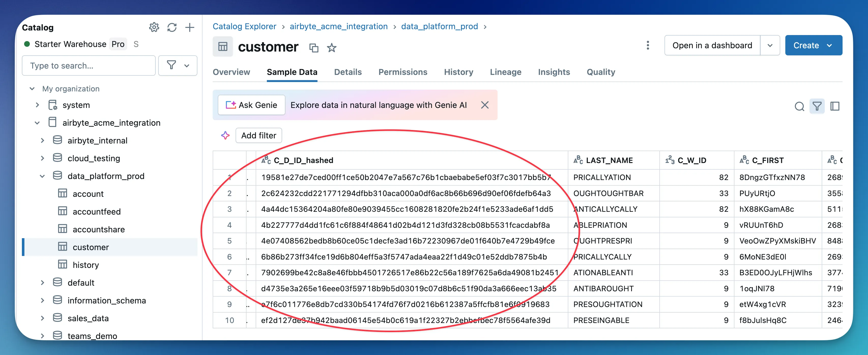Switch to the Lineage tab
This screenshot has width=868, height=355.
[505, 72]
